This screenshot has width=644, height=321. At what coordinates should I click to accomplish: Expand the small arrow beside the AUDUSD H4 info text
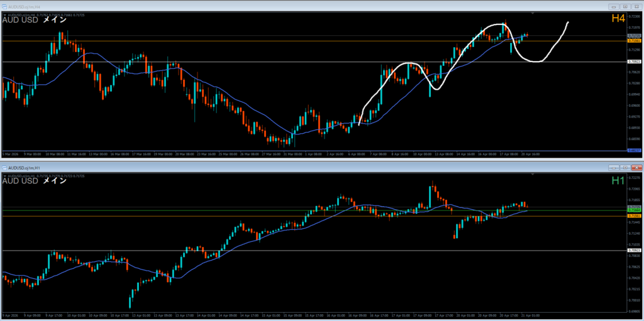click(4, 14)
